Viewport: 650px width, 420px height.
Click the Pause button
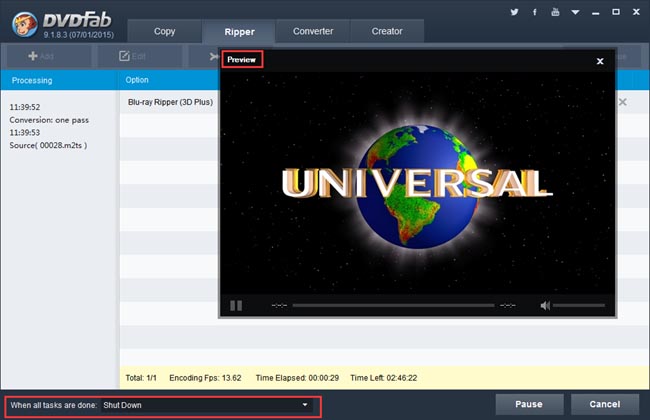[529, 404]
